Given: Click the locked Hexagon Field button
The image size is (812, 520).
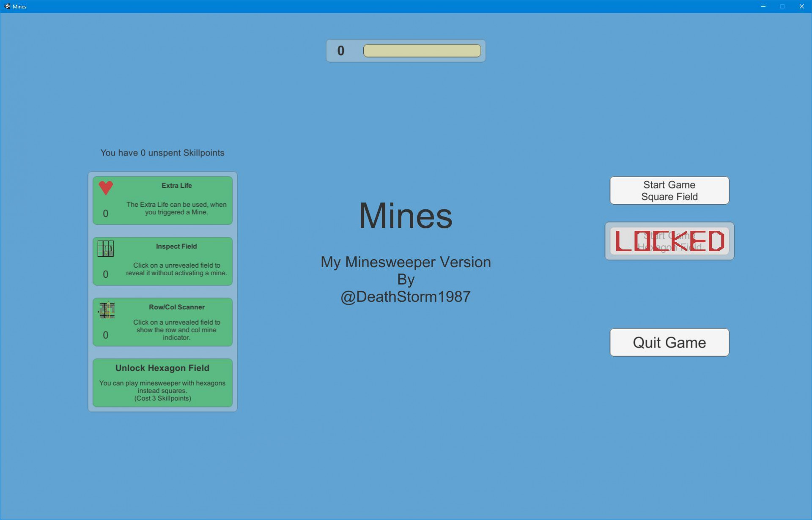Looking at the screenshot, I should (x=669, y=241).
